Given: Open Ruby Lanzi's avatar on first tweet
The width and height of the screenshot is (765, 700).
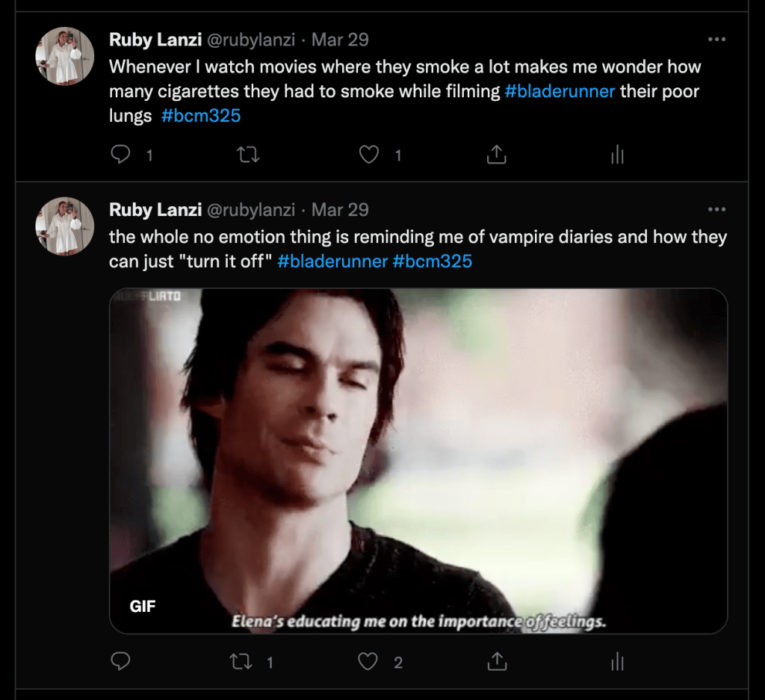Looking at the screenshot, I should (64, 56).
